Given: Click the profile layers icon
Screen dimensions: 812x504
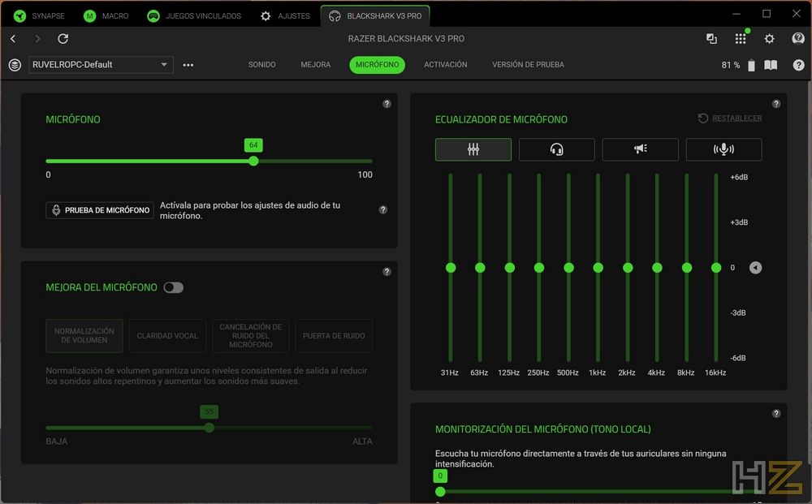Looking at the screenshot, I should [x=15, y=65].
